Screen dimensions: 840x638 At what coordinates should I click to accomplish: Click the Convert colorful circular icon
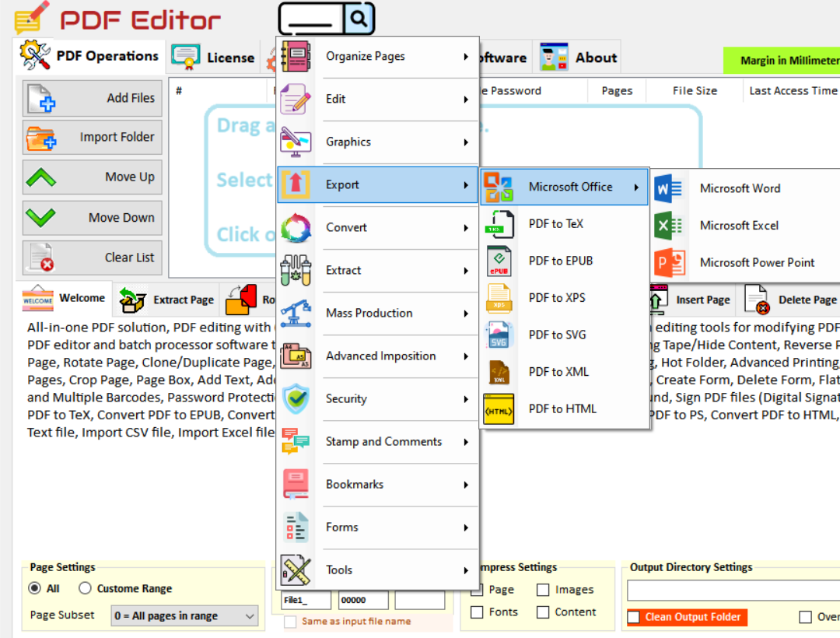[296, 228]
